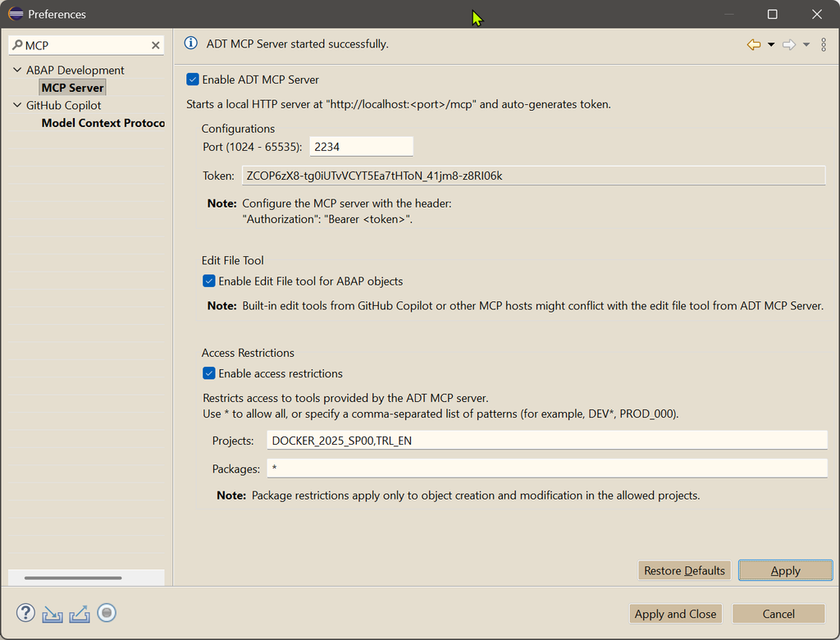Click the Forward navigation arrow icon
The image size is (840, 640).
pyautogui.click(x=789, y=44)
